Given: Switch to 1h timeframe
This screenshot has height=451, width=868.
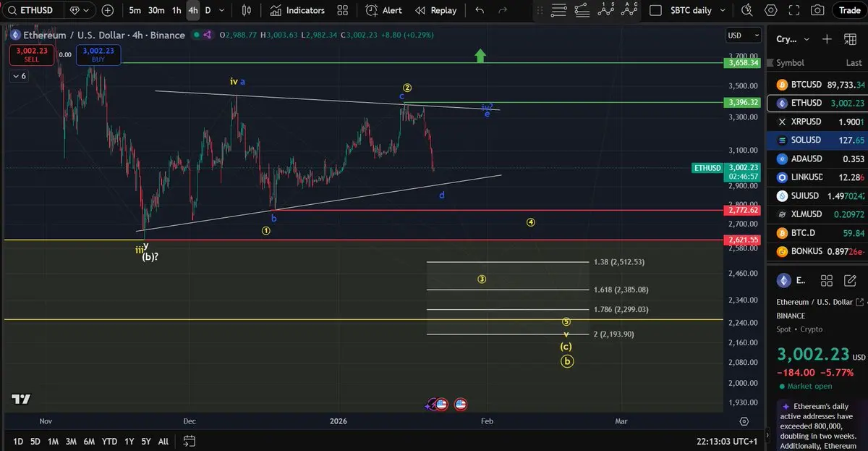Looking at the screenshot, I should click(176, 10).
